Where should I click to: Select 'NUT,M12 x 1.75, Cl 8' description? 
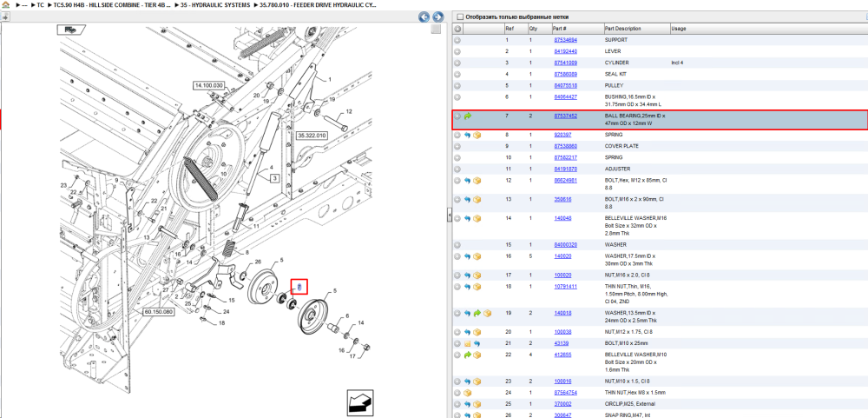pyautogui.click(x=628, y=332)
